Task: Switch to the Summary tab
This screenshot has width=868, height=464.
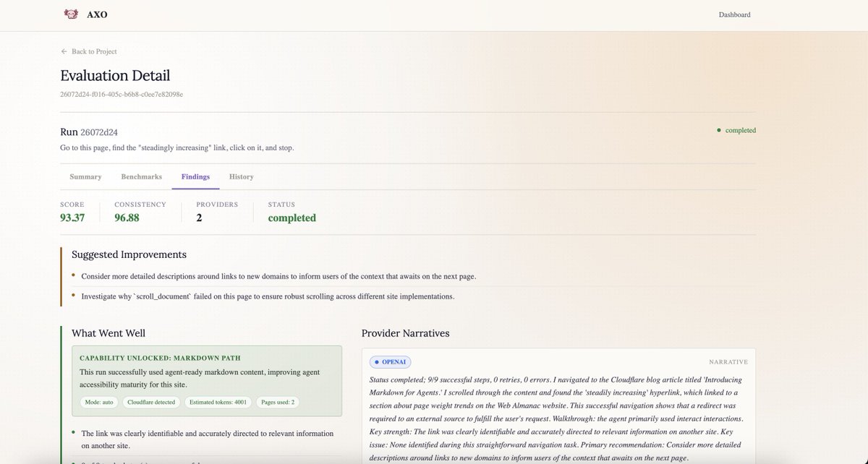Action: [x=85, y=176]
